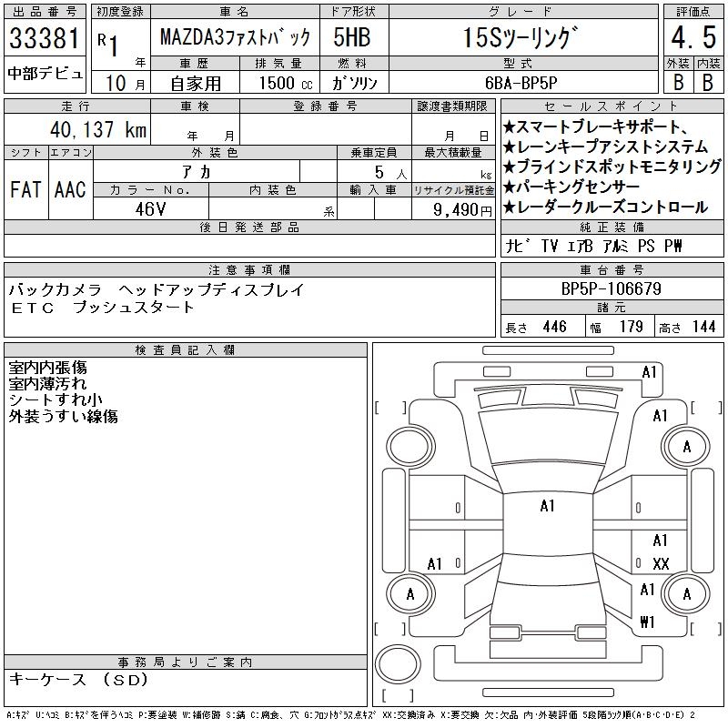
Task: Select スマートブレーキサポート sales point
Action: pos(596,126)
